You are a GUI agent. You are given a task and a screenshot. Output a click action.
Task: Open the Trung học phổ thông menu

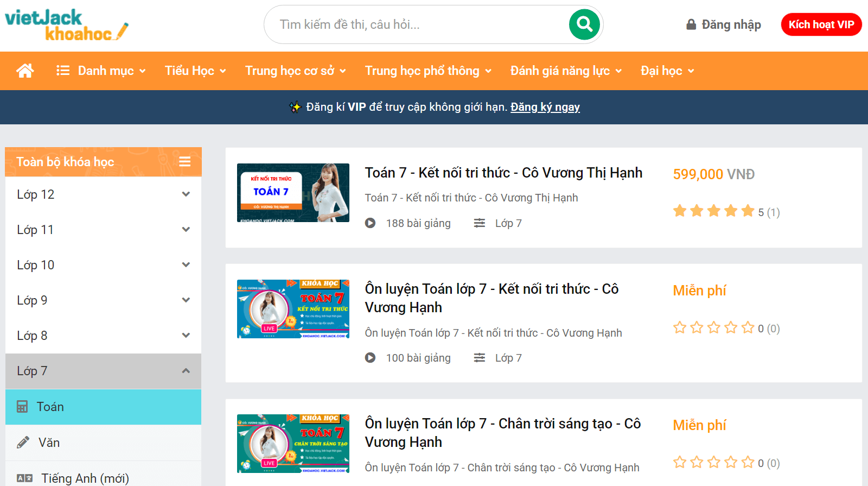428,71
